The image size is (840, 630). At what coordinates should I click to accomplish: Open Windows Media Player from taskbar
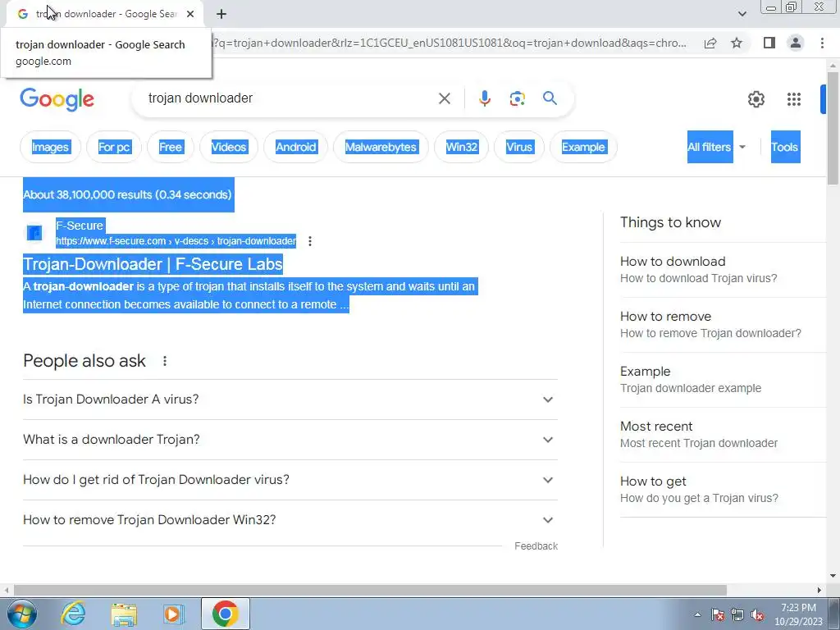click(174, 614)
